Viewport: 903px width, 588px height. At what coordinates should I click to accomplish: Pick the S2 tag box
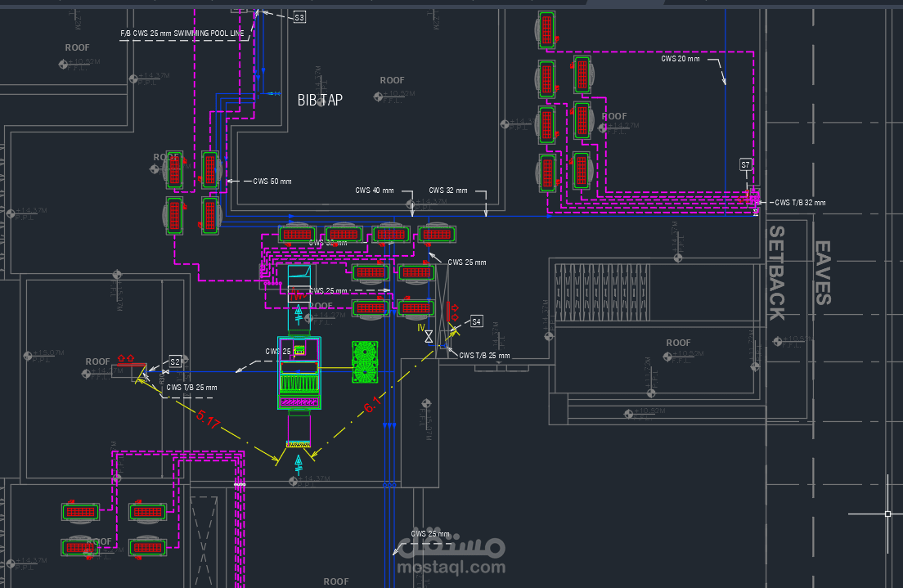[175, 361]
